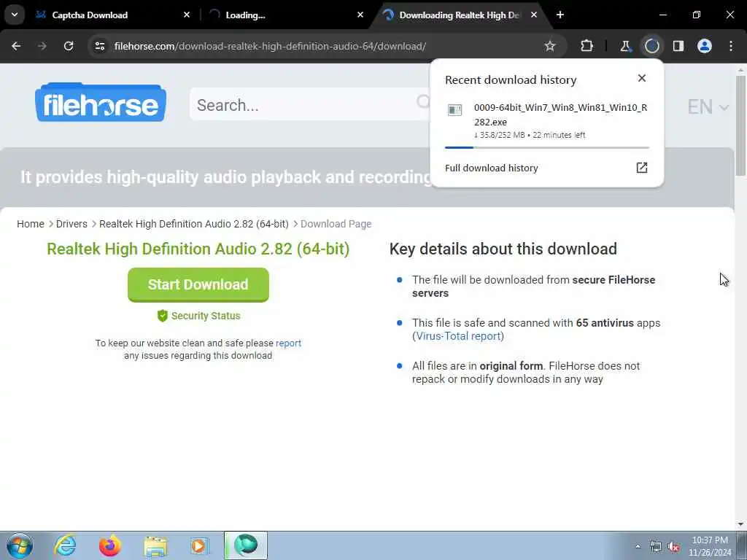Image resolution: width=747 pixels, height=560 pixels.
Task: Open the browser side panel
Action: pos(678,46)
